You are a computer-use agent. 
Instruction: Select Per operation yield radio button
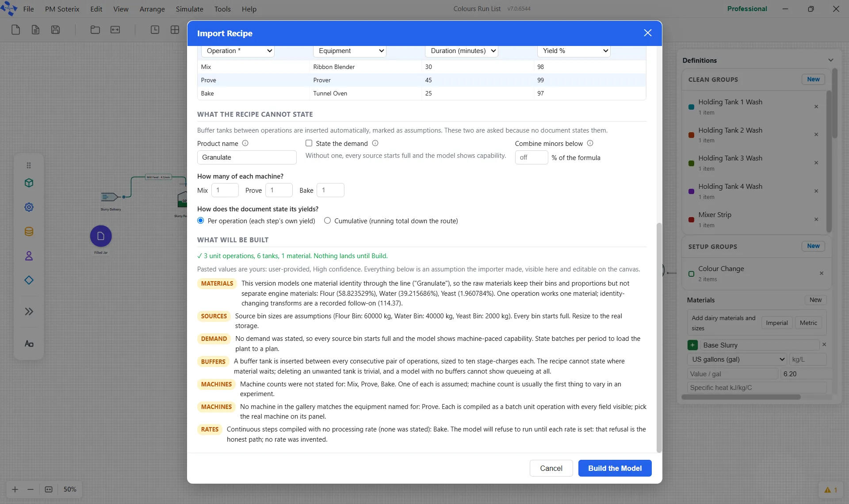pos(201,221)
